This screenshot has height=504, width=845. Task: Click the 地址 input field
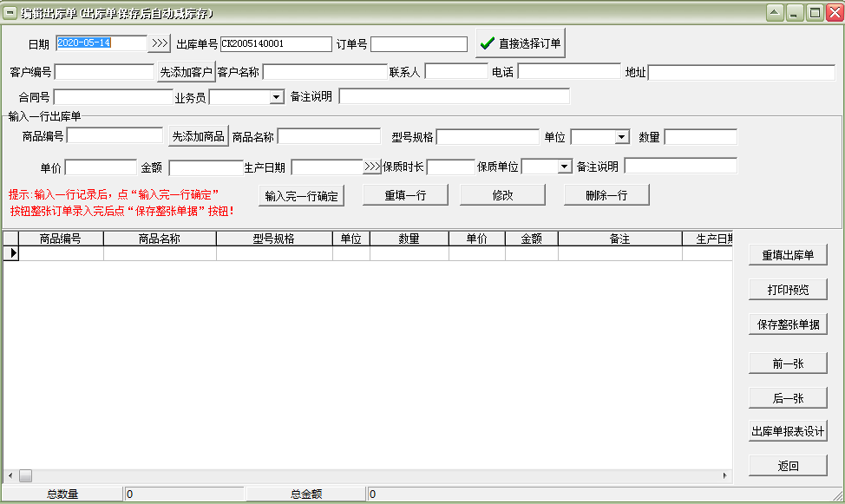[x=742, y=72]
